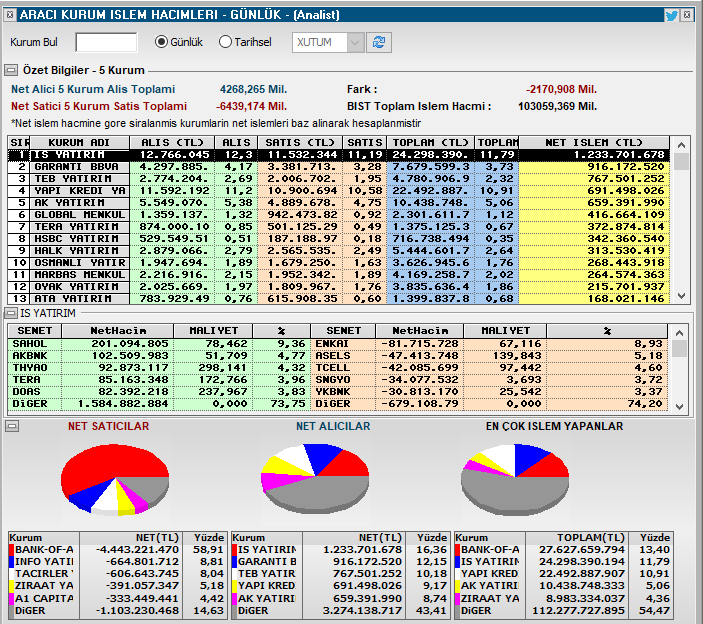This screenshot has height=624, width=703.
Task: Click the Fark value -2170,908 Mil.
Action: click(561, 89)
